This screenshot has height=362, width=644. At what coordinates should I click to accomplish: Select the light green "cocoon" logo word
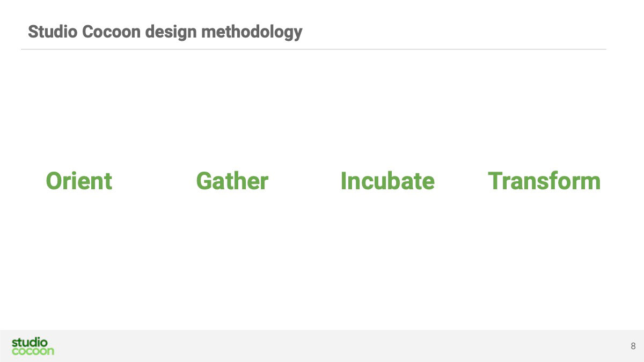33,351
